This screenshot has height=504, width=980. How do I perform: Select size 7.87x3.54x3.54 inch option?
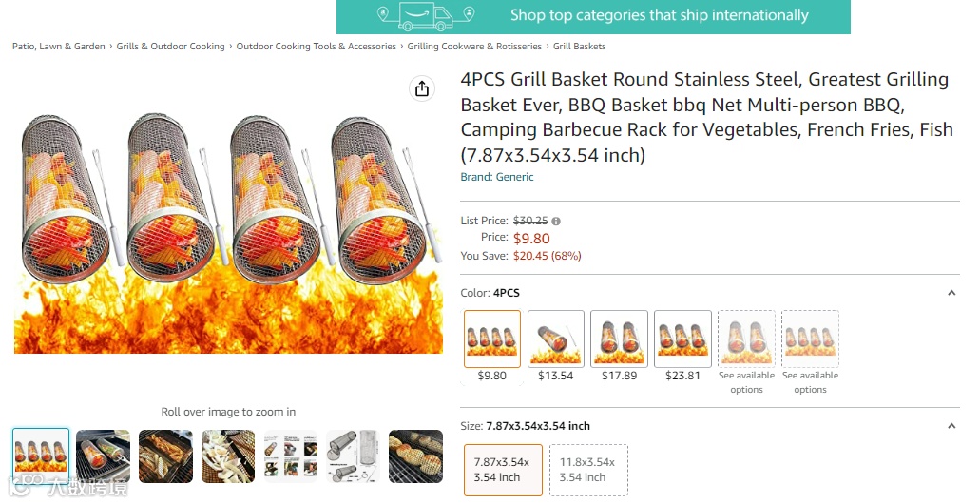[x=503, y=470]
